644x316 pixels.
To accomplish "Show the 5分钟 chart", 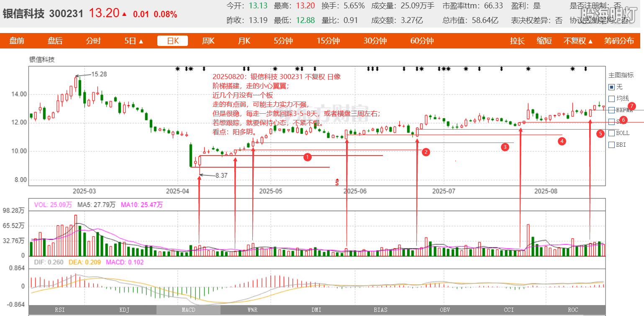I will click(x=283, y=41).
